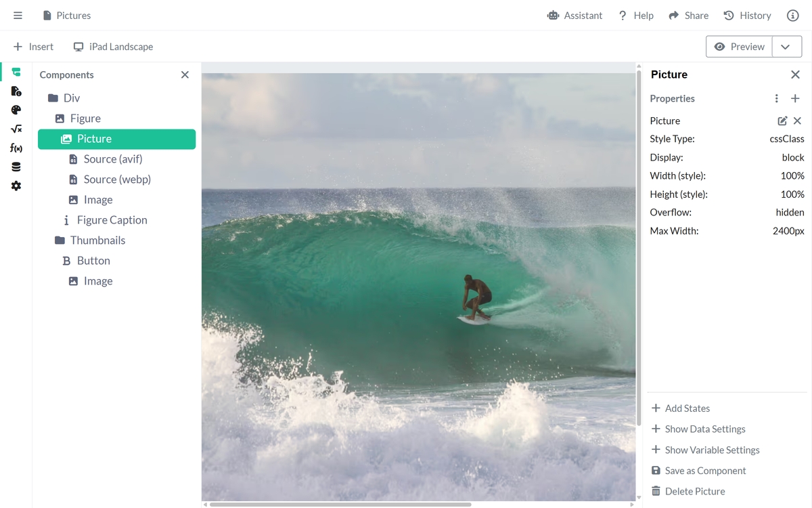Open the hamburger main menu

coord(18,16)
